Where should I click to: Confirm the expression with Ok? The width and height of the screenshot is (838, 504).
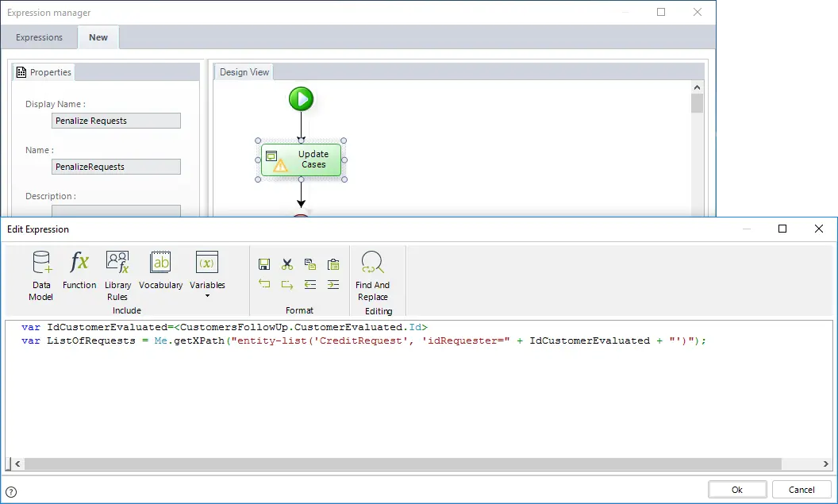pyautogui.click(x=737, y=490)
